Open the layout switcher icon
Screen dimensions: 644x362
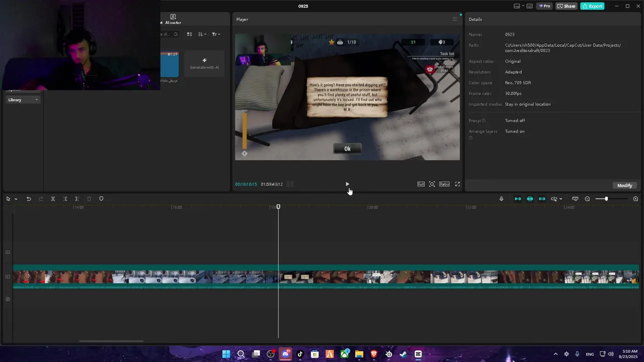point(517,6)
